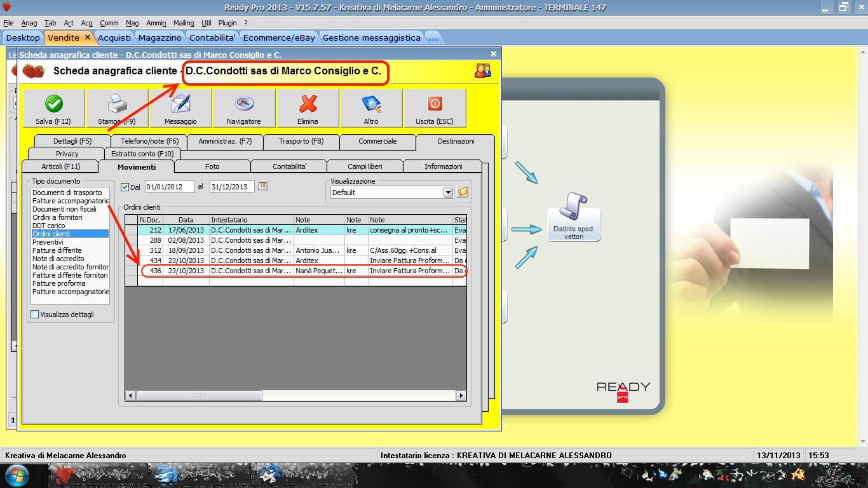Open the Campi liberi tab
Viewport: 868px width, 488px height.
pyautogui.click(x=365, y=166)
